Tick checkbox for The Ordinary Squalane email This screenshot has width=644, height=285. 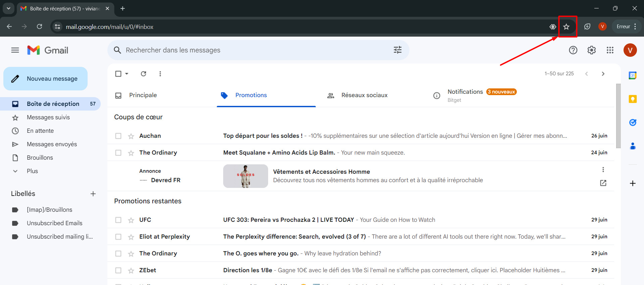pos(118,153)
